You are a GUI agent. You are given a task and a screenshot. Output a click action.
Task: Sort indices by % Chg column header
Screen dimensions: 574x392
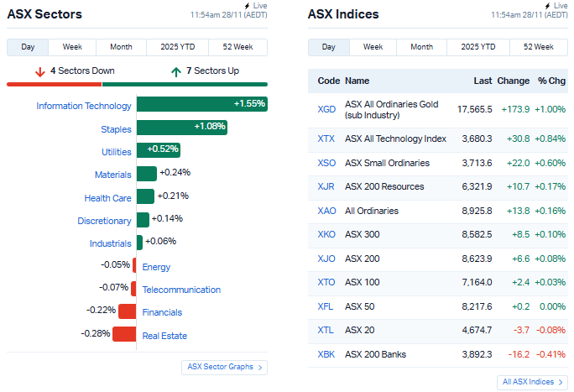click(552, 81)
